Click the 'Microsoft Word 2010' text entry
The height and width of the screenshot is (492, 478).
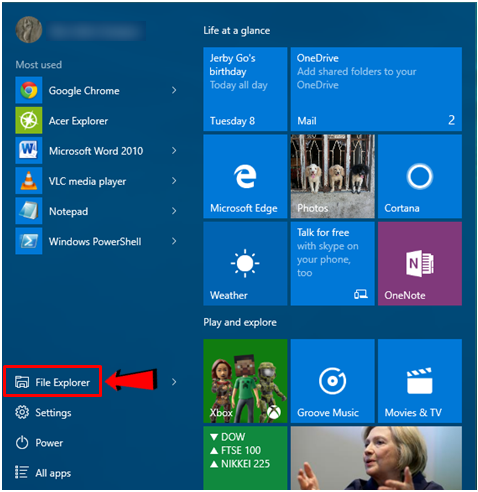click(96, 151)
